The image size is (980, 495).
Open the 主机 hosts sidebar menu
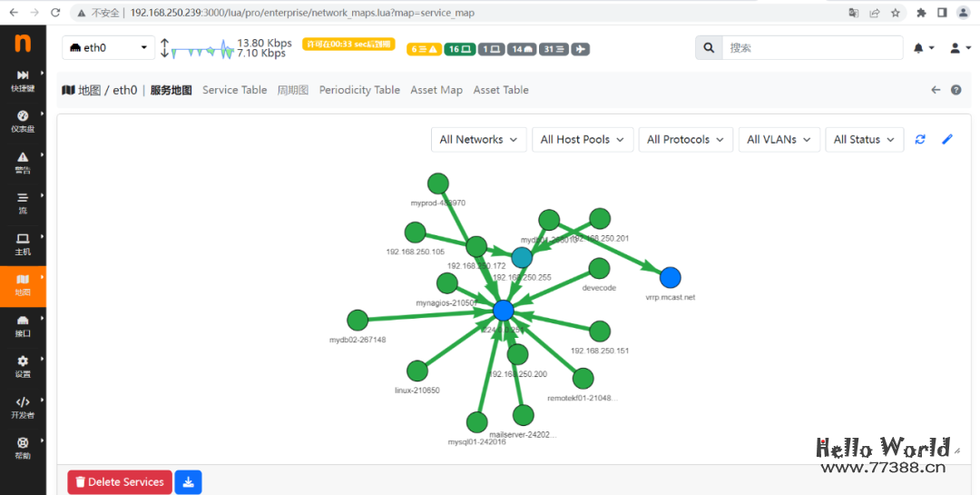(23, 243)
